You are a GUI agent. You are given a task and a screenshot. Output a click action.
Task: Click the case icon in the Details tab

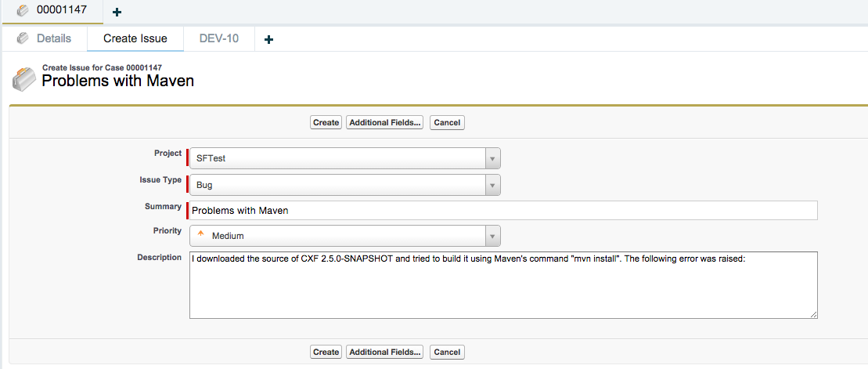(x=23, y=38)
